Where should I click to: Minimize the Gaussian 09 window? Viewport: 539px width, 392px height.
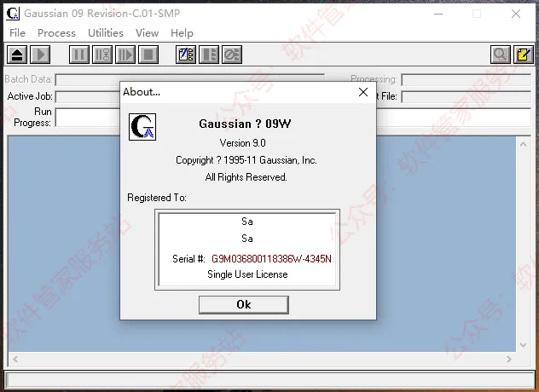(438, 14)
